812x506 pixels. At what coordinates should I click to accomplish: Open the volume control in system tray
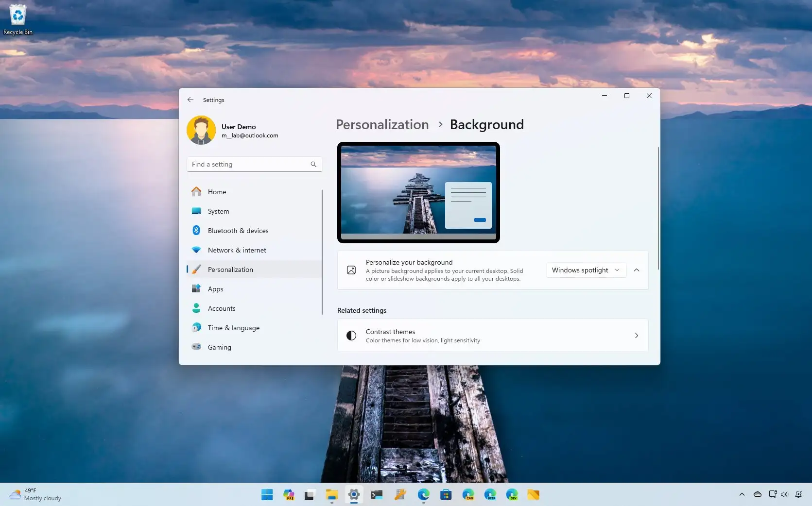pos(784,494)
